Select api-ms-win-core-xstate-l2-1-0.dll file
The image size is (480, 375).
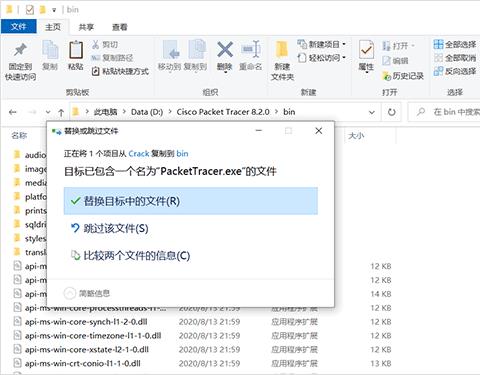point(87,350)
